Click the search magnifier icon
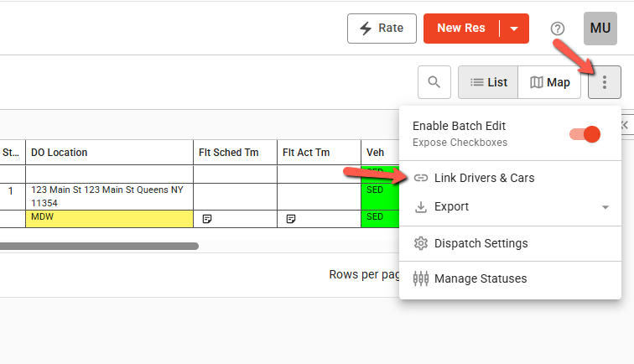634x364 pixels. click(x=434, y=82)
